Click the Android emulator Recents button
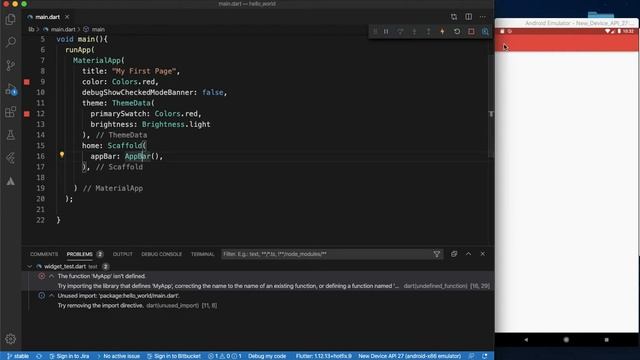Viewport: 640px width, 360px height. pyautogui.click(x=607, y=340)
